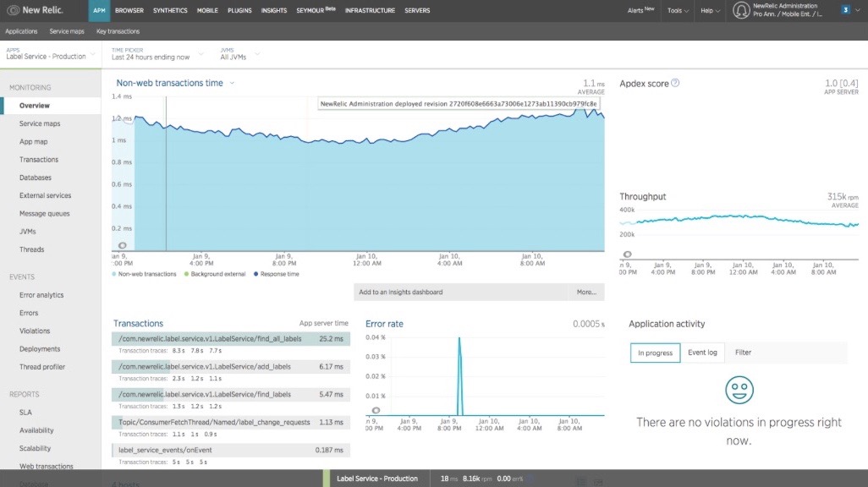Click the Label Service - Production status bar entry

coord(377,479)
